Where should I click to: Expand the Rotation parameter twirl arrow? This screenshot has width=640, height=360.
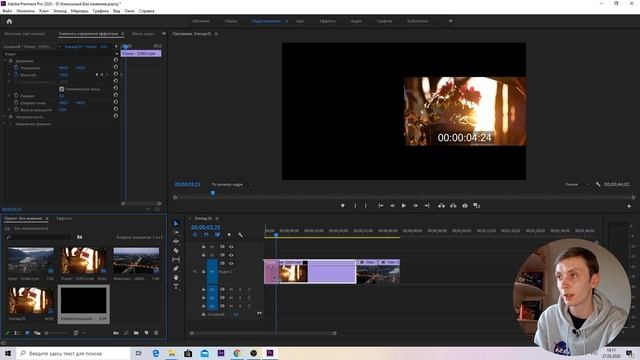coord(9,96)
